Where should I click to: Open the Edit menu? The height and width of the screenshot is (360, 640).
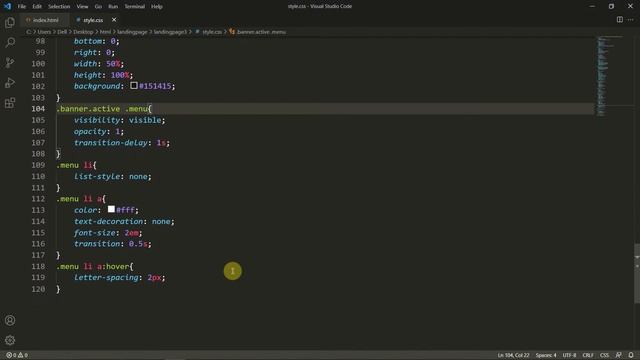click(37, 7)
